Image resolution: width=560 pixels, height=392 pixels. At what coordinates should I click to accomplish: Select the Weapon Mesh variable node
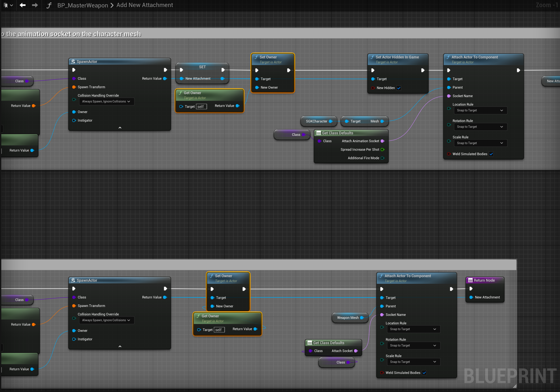coord(348,318)
